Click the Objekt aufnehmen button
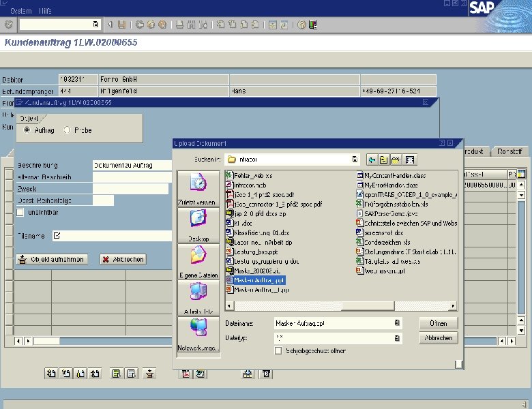This screenshot has height=409, width=532. tap(52, 260)
